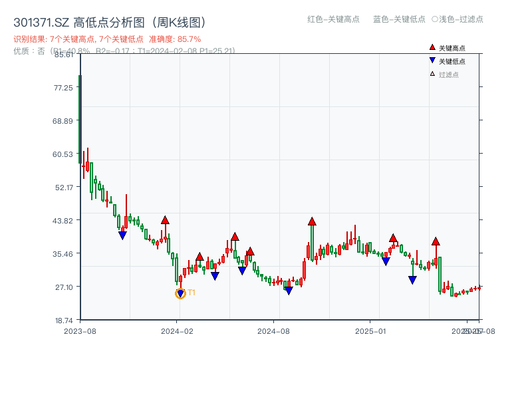532x399 pixels.
Task: Click the 85.61 price axis label
Action: (x=65, y=56)
